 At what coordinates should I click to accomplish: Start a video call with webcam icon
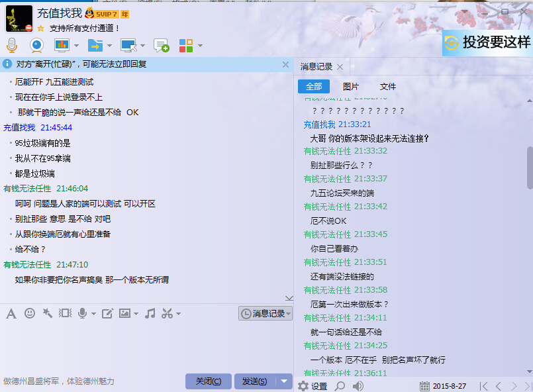coord(36,45)
